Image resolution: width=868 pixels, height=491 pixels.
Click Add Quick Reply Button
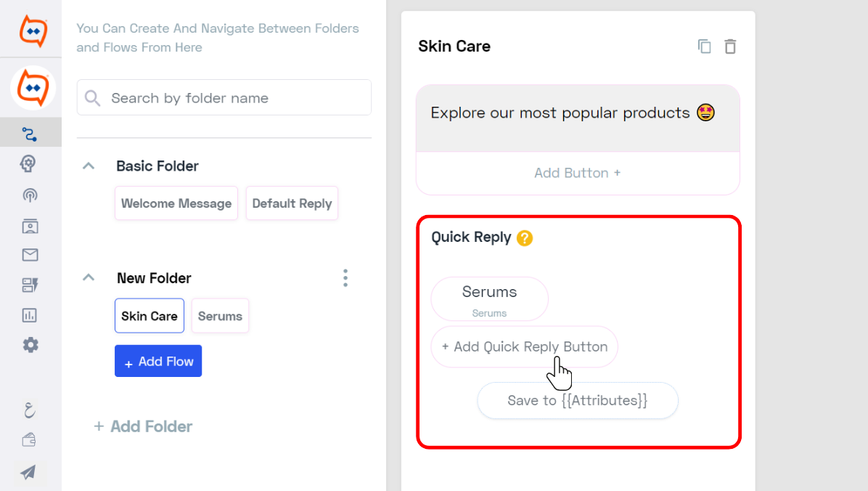524,347
